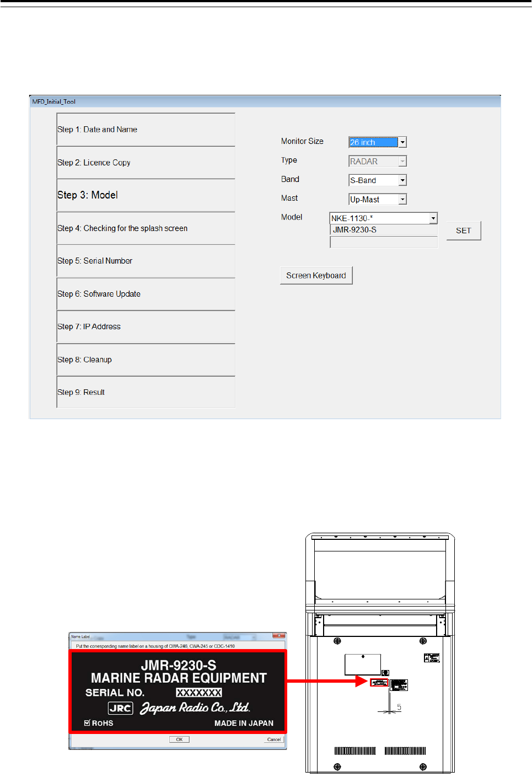Viewport: 532px width, 777px height.
Task: Expand the Model NKE-1130 combo box
Action: 384,218
